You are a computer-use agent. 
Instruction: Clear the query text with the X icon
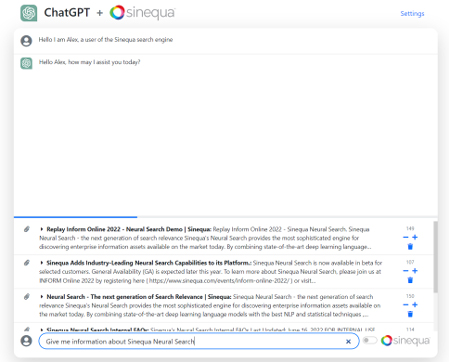click(348, 341)
